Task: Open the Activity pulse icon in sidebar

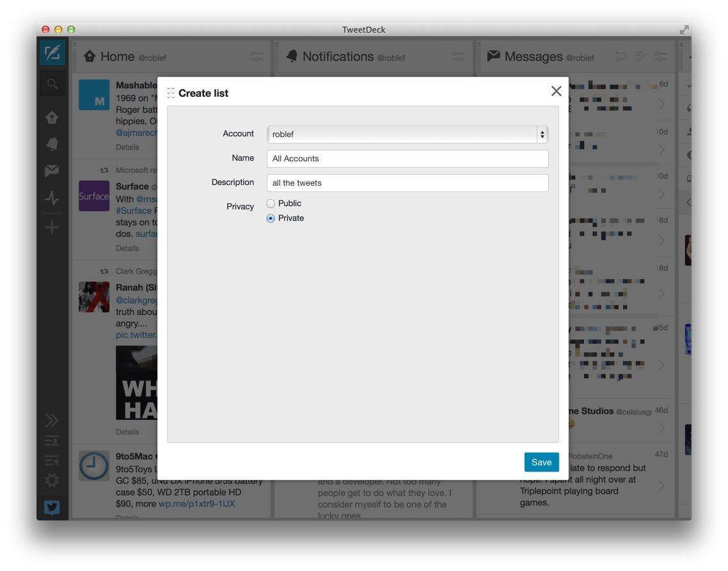Action: click(52, 198)
